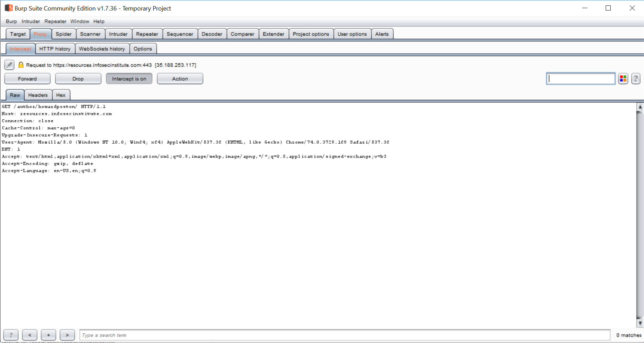Forward the intercepted request
This screenshot has width=644, height=343.
tap(27, 79)
